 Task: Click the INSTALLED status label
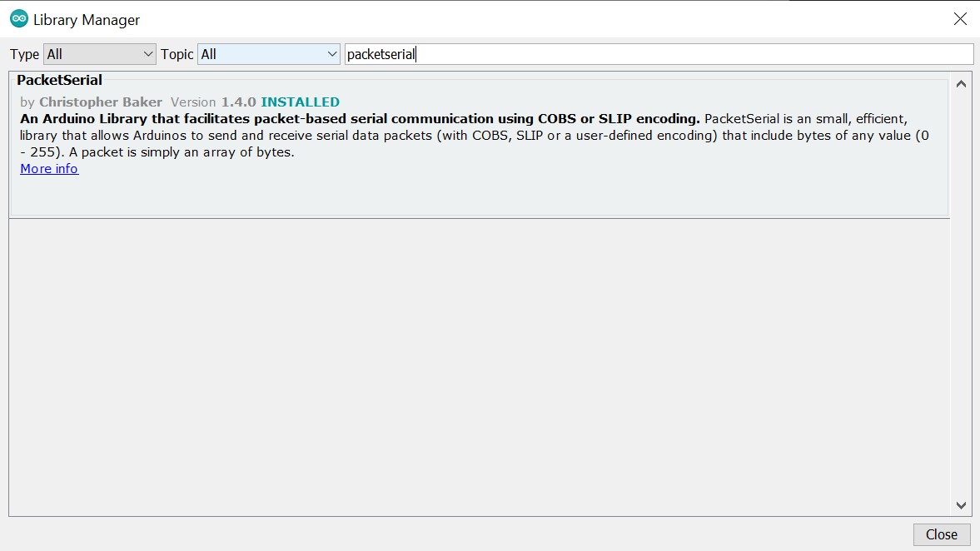coord(300,102)
